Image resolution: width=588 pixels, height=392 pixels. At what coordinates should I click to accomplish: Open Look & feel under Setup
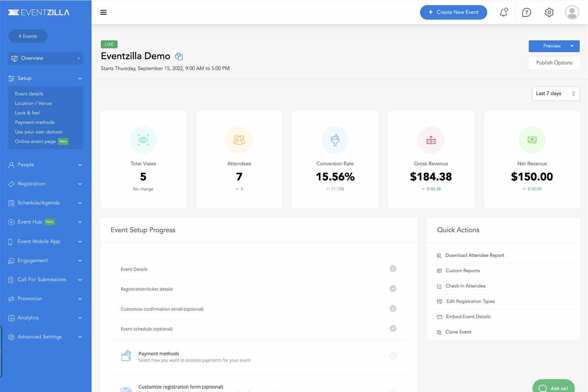click(27, 113)
